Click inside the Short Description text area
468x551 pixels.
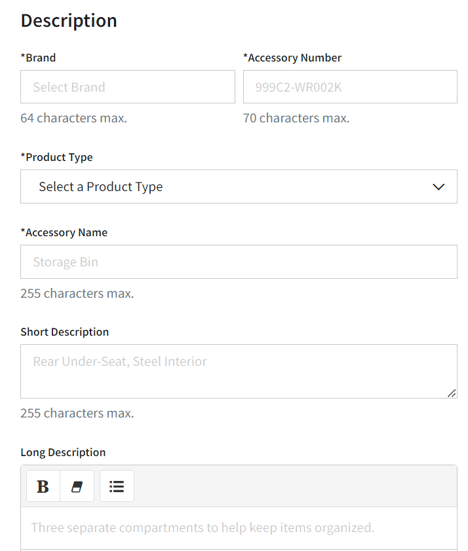(239, 371)
